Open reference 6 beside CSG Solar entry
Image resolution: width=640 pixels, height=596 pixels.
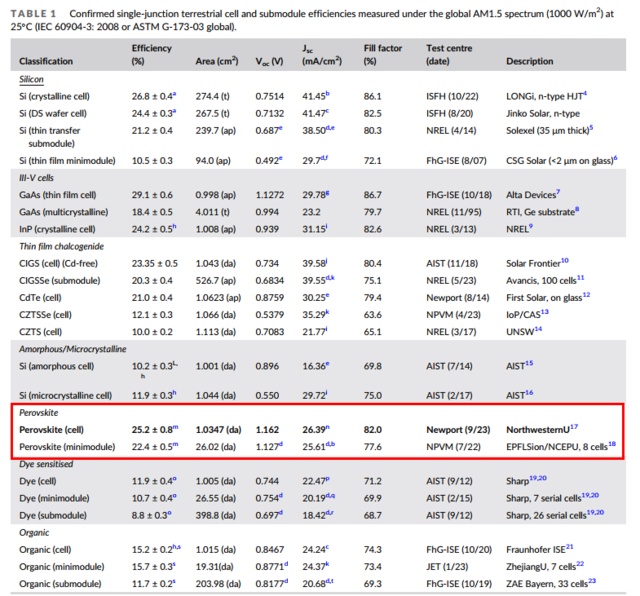pos(615,157)
